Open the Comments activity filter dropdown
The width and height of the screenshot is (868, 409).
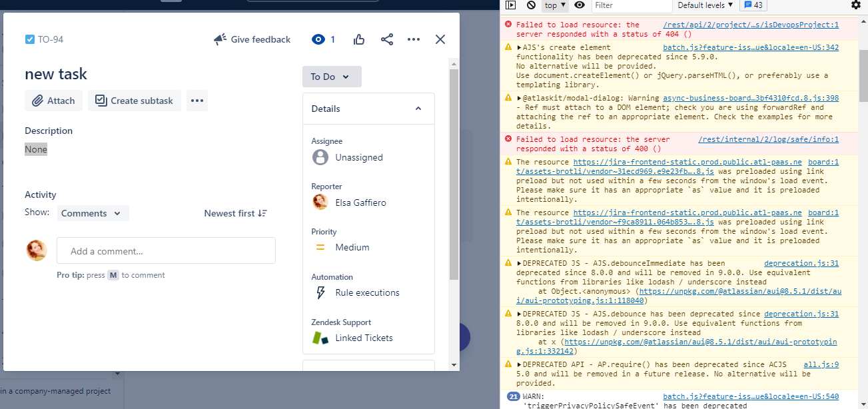92,213
